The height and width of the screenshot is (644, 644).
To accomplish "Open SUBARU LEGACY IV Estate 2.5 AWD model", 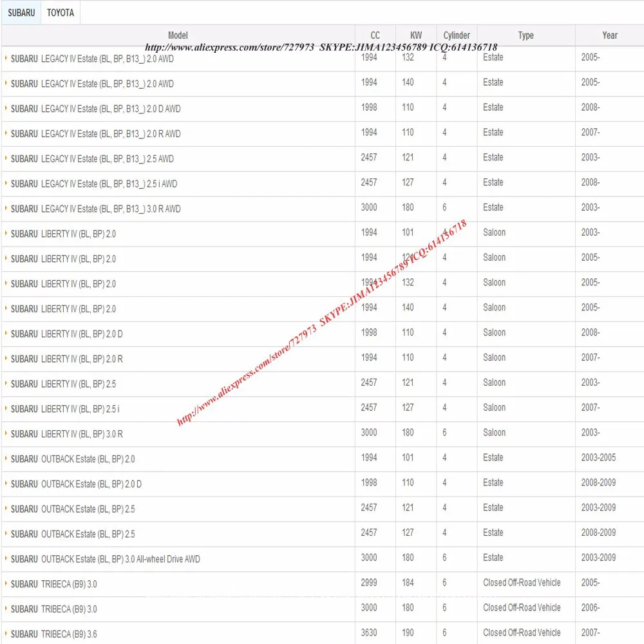I will click(x=92, y=159).
